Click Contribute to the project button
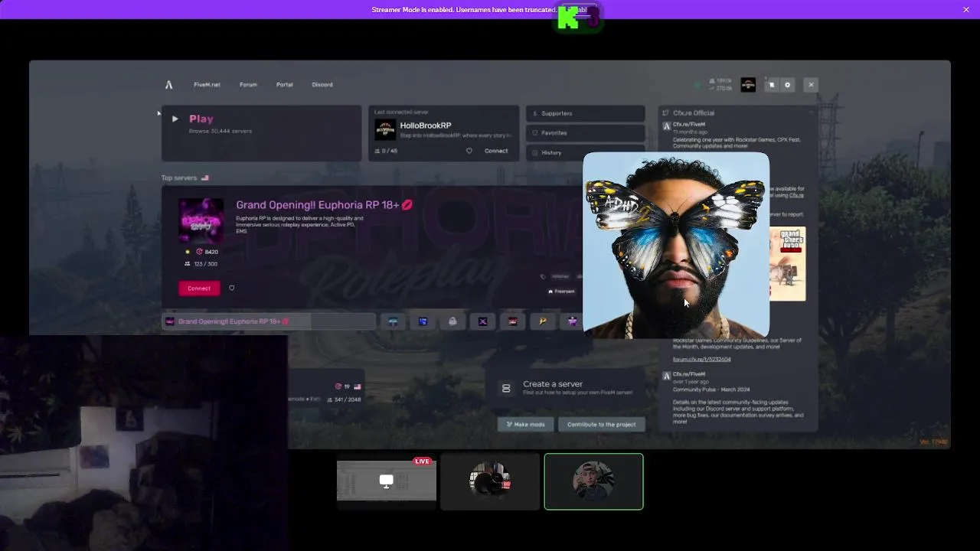The image size is (980, 551). point(602,425)
